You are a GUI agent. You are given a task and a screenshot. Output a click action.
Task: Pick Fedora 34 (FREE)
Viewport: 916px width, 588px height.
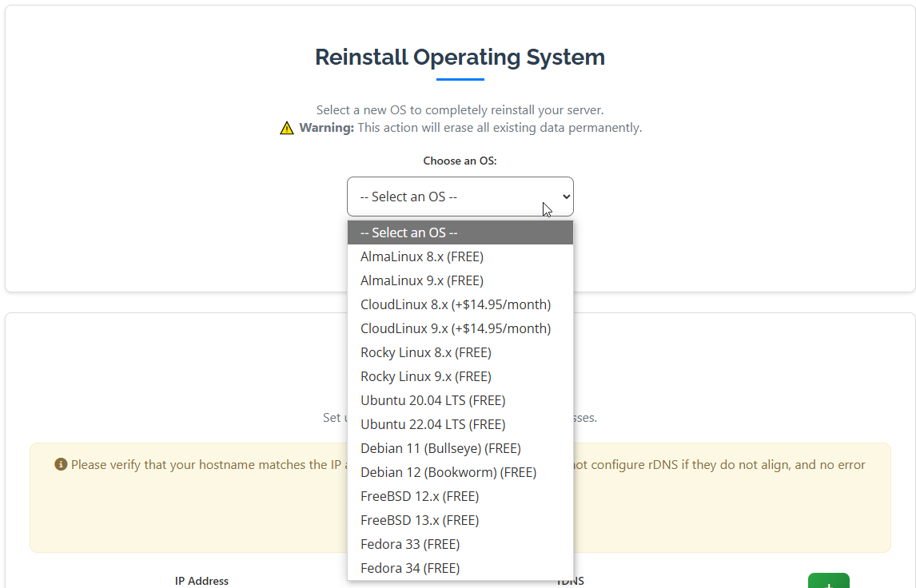460,567
